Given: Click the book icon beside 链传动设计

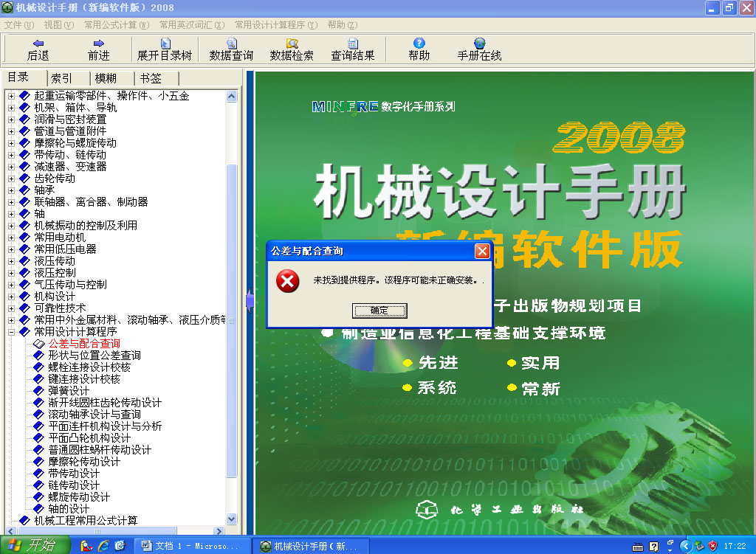Looking at the screenshot, I should coord(39,485).
